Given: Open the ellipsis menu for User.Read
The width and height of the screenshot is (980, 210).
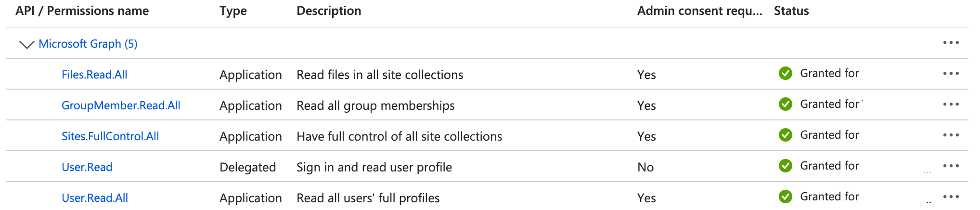Looking at the screenshot, I should click(951, 166).
